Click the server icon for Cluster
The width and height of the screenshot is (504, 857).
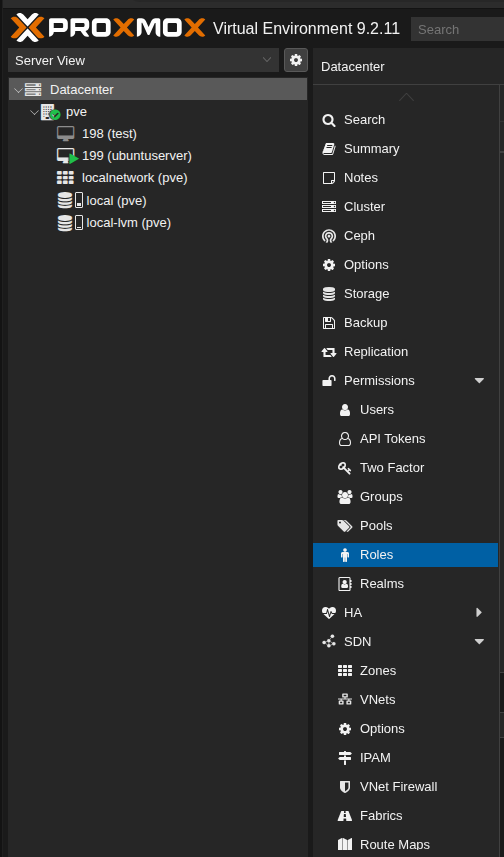pyautogui.click(x=329, y=207)
